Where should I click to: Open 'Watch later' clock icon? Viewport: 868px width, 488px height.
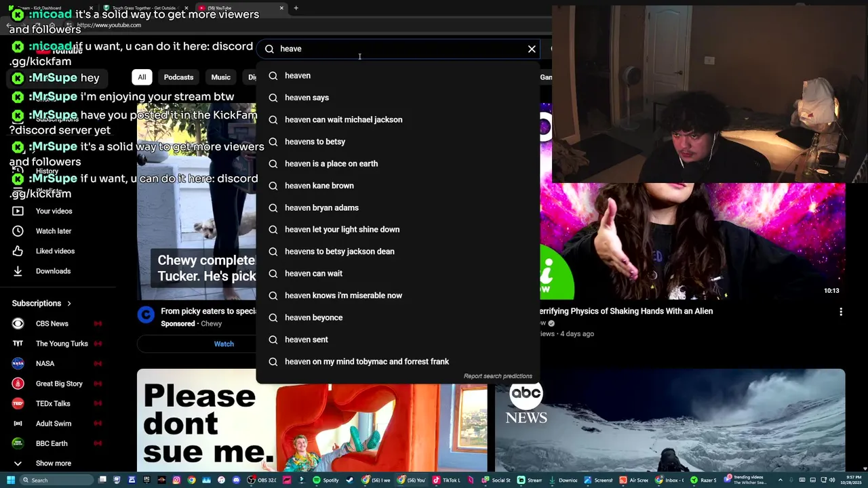[18, 231]
